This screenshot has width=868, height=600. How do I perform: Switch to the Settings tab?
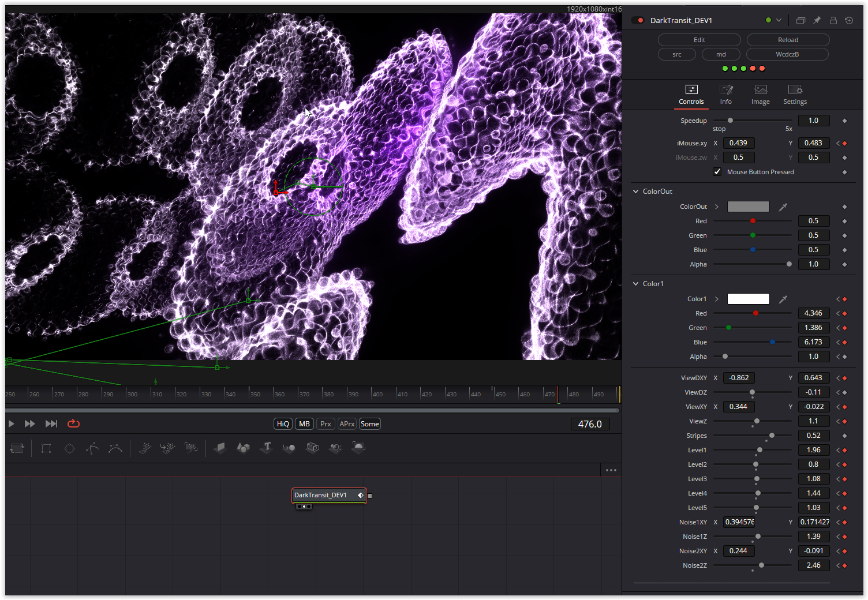795,94
